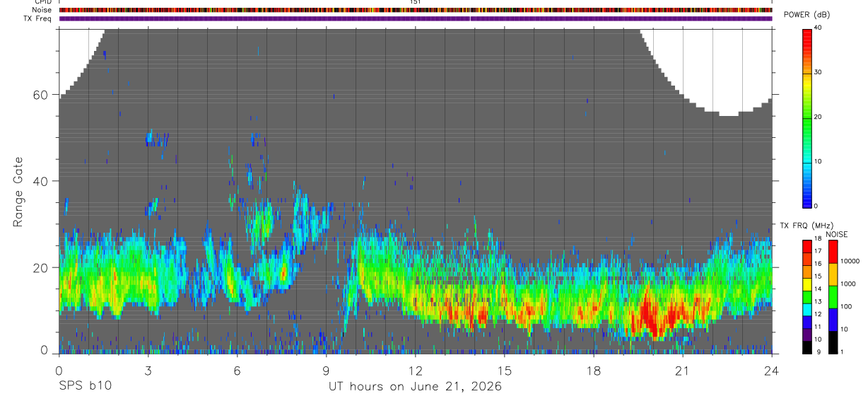This screenshot has height=401, width=868.
Task: Select the cyan 12 MHz TX FRQ swatch
Action: (807, 309)
